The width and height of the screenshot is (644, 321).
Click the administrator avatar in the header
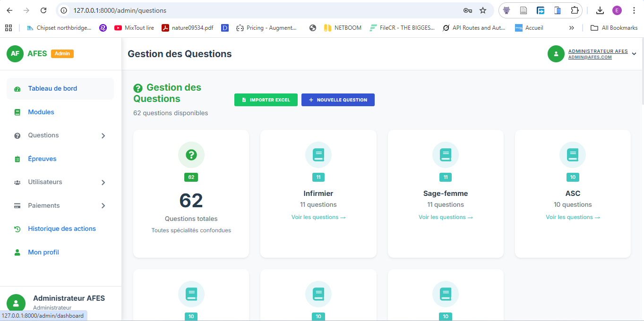point(556,54)
